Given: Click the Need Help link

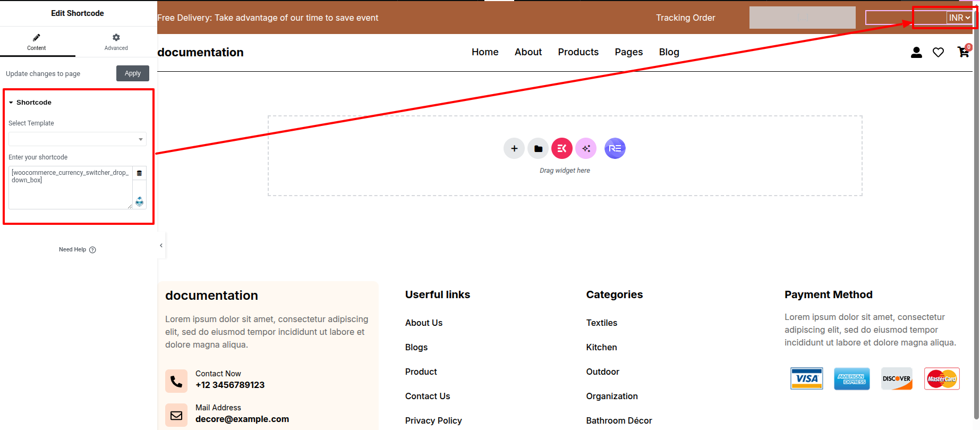Looking at the screenshot, I should (x=77, y=249).
